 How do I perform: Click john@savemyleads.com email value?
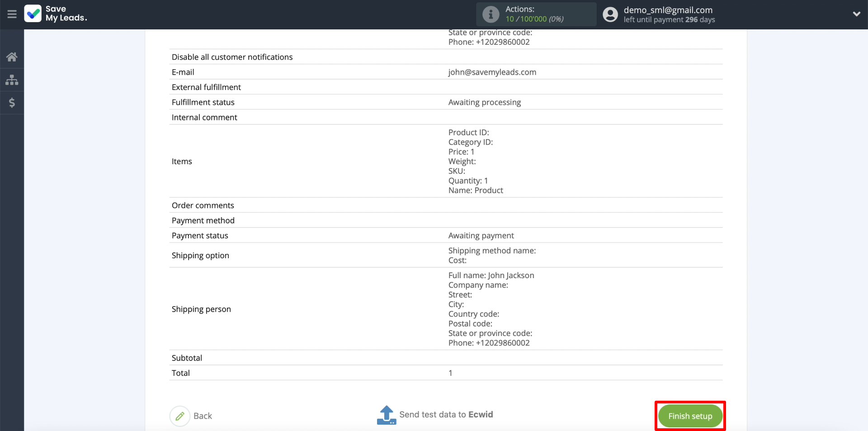[x=492, y=72]
